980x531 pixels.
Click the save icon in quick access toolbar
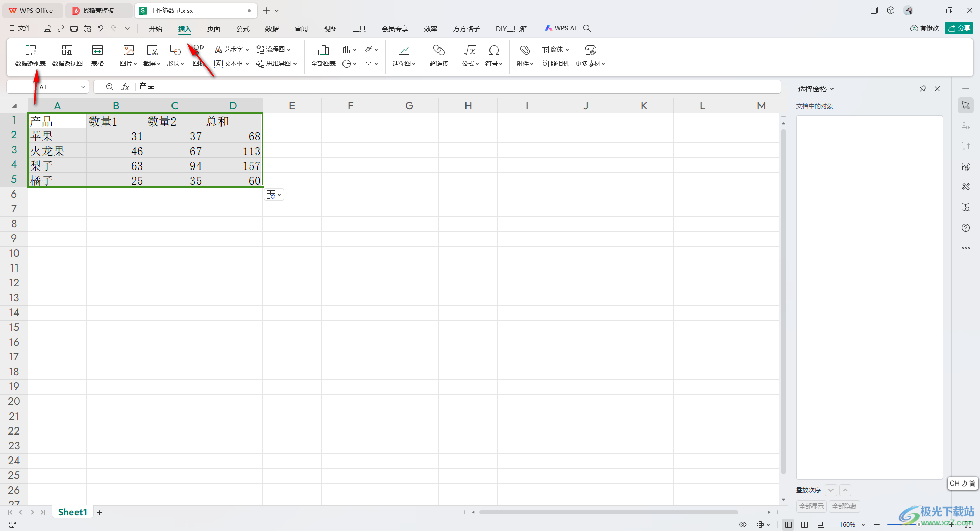[x=47, y=29]
